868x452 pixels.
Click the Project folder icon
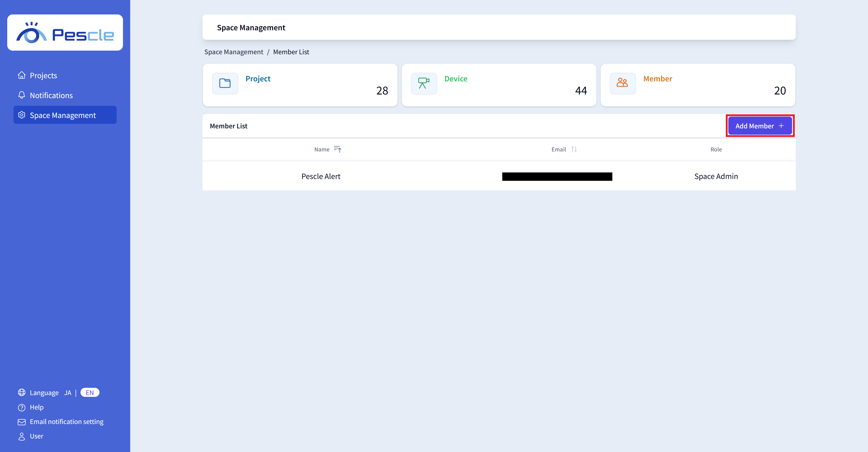(225, 83)
